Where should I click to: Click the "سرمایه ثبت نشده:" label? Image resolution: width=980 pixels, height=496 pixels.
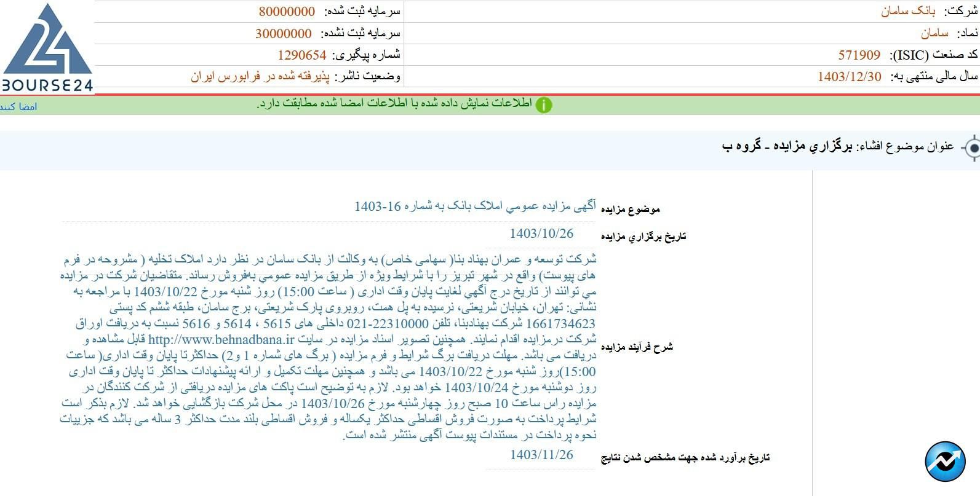(x=360, y=34)
